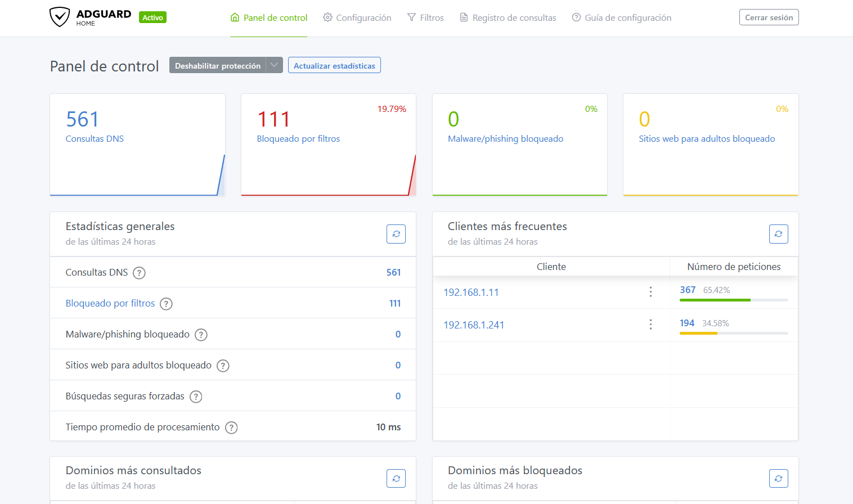
Task: Open options menu for client 192.168.1.241
Action: (650, 325)
